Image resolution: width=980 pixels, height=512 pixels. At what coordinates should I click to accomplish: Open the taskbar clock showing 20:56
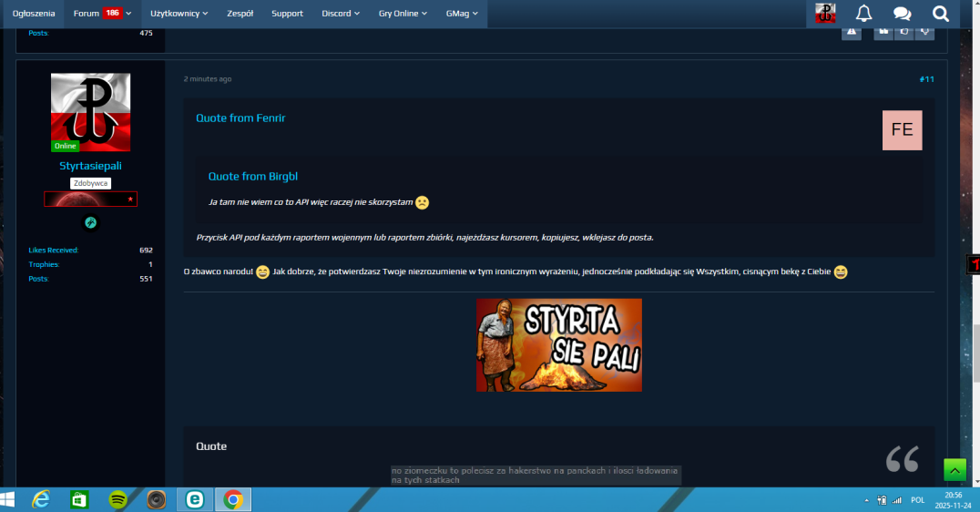954,500
